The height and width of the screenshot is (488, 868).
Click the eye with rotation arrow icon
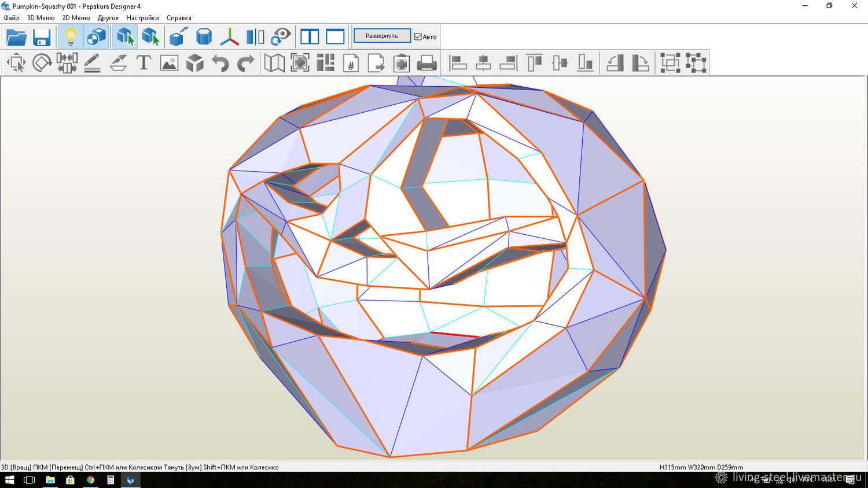click(x=281, y=37)
